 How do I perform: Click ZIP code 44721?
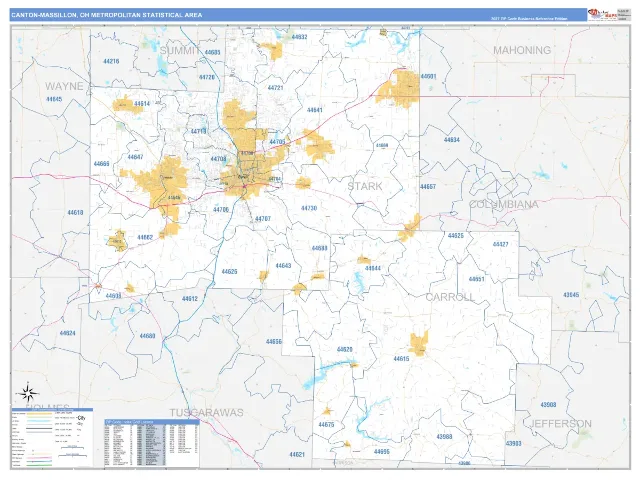coord(275,88)
